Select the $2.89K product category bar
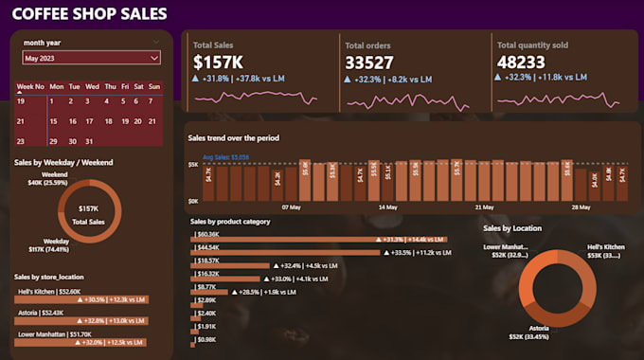Viewport: 644px width, 360px height. [x=197, y=305]
